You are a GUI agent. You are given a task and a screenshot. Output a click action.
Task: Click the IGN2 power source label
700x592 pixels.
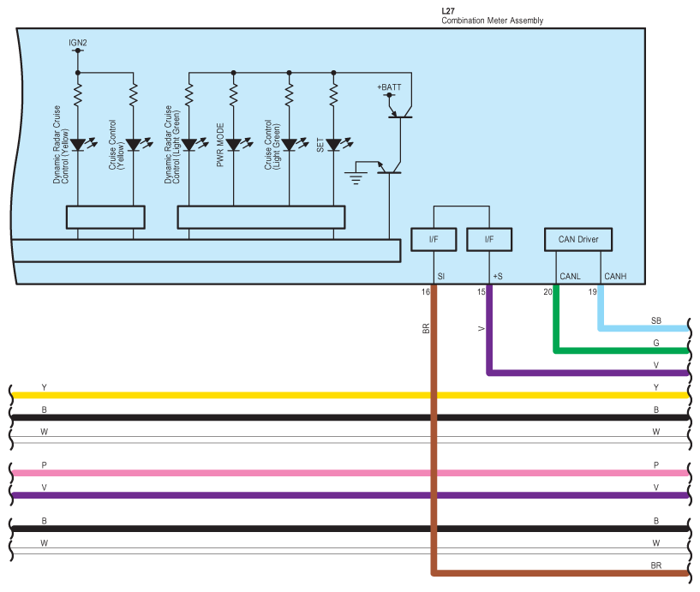[78, 41]
